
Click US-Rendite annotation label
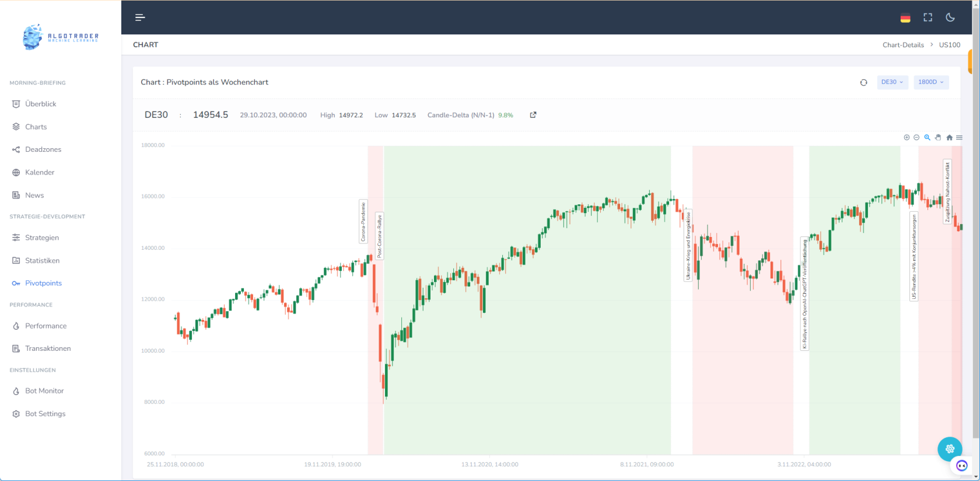pyautogui.click(x=914, y=257)
